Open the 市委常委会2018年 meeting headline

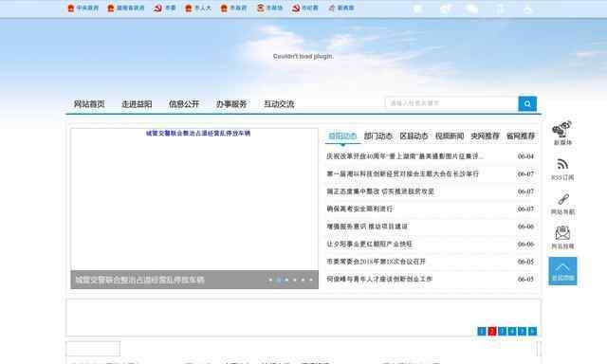coord(376,262)
